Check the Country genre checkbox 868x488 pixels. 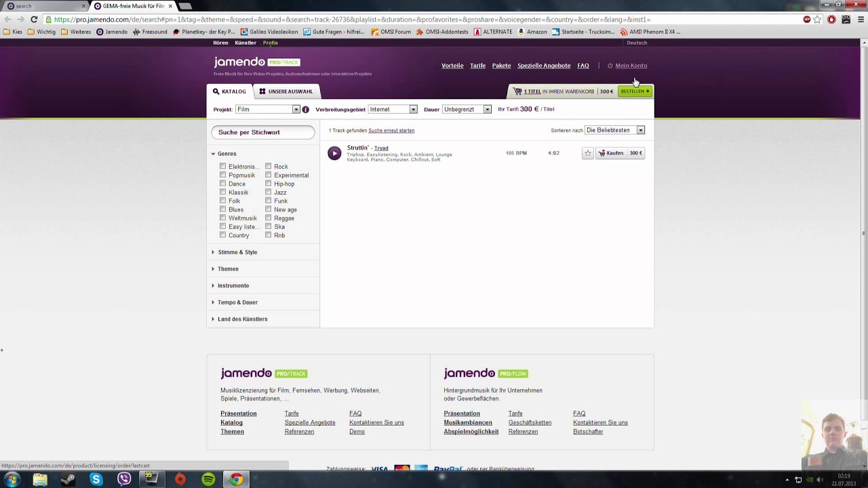222,235
